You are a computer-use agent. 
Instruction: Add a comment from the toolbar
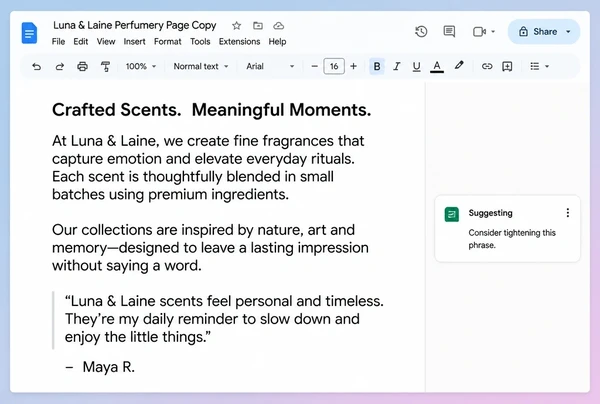pos(507,67)
